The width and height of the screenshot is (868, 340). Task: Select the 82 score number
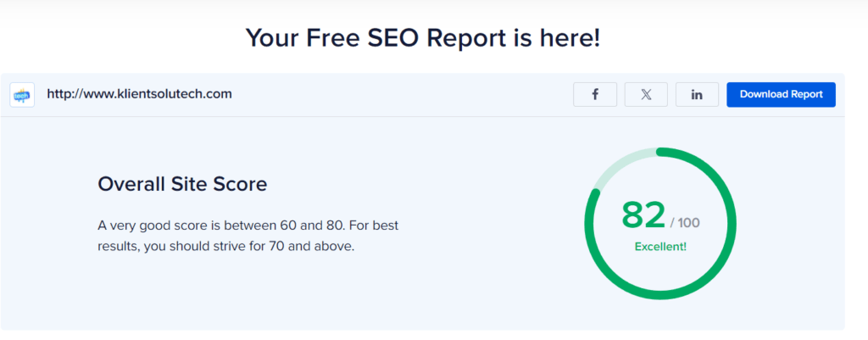point(643,215)
